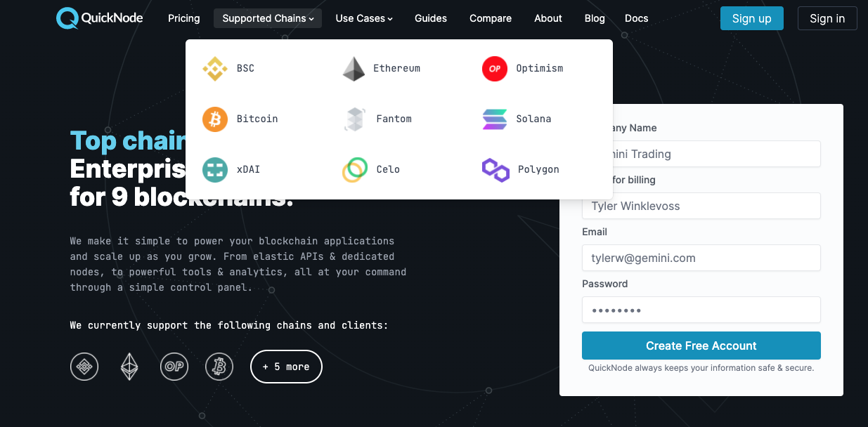This screenshot has width=868, height=427.
Task: Select the Celo rings logo icon
Action: [x=355, y=169]
